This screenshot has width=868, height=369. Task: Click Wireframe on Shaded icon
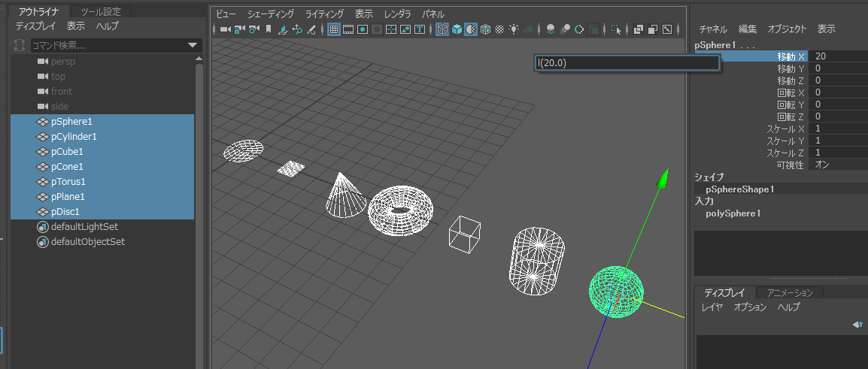pos(485,29)
